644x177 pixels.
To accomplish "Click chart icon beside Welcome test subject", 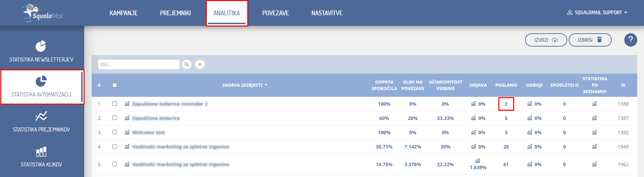I will tap(127, 132).
